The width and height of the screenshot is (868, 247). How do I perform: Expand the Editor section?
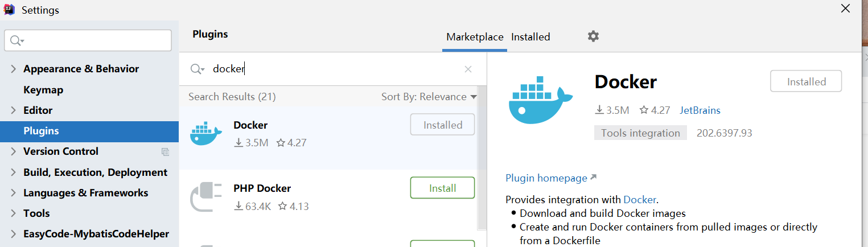pyautogui.click(x=13, y=110)
